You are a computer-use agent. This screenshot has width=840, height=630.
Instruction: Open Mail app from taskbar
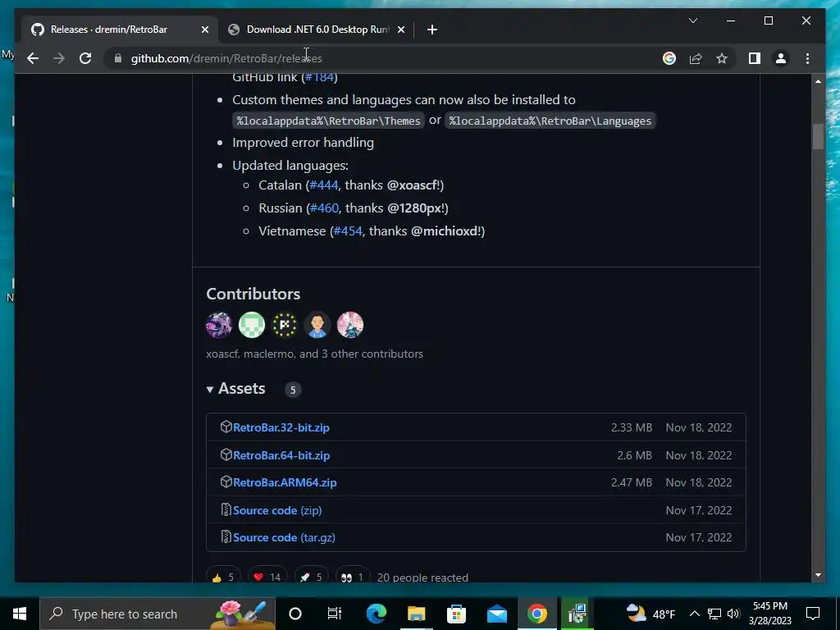496,614
